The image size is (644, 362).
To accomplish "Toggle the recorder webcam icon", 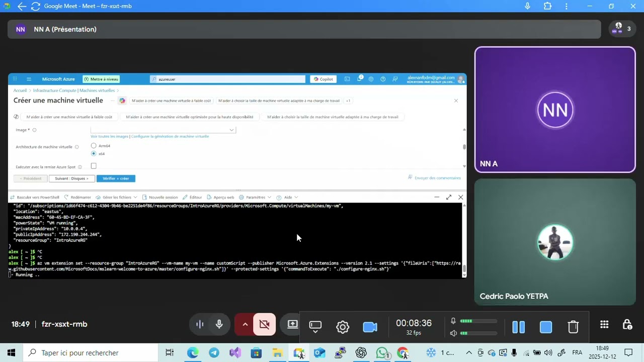I will 370,327.
